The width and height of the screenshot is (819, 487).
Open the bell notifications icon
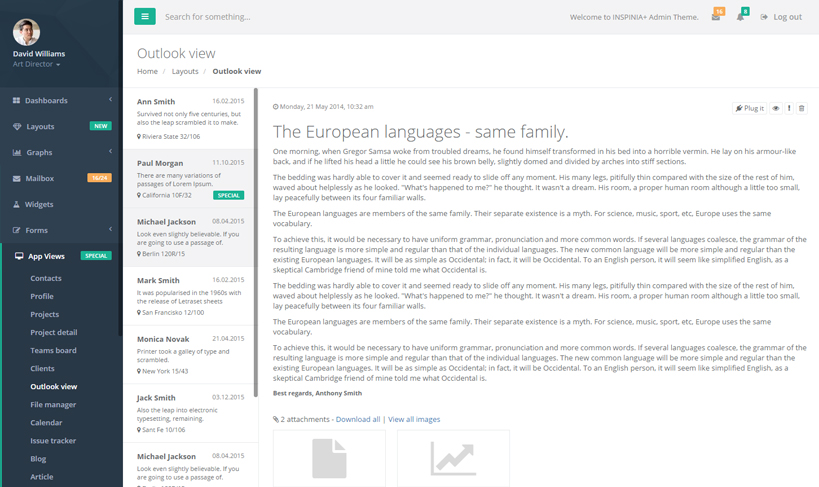741,17
